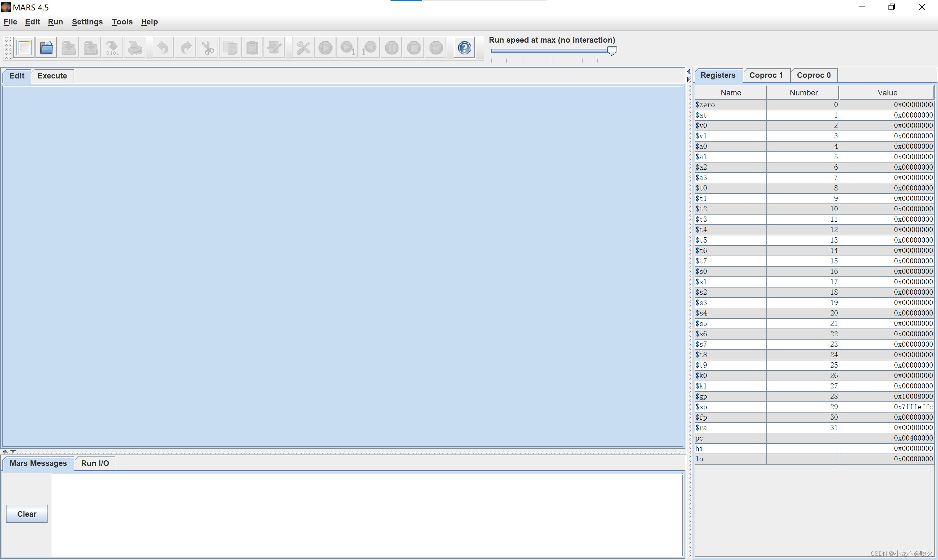Click the Undo arrow icon
This screenshot has height=560, width=938.
click(x=163, y=48)
